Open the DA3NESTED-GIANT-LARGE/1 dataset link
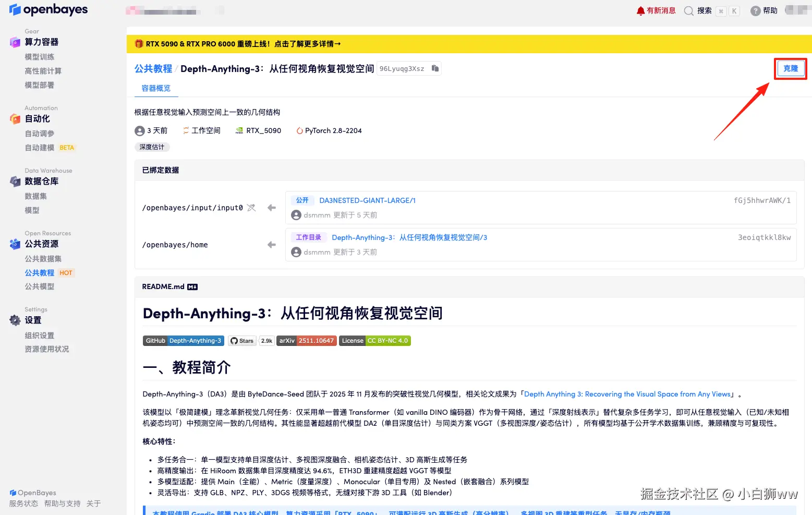This screenshot has width=812, height=515. [368, 200]
